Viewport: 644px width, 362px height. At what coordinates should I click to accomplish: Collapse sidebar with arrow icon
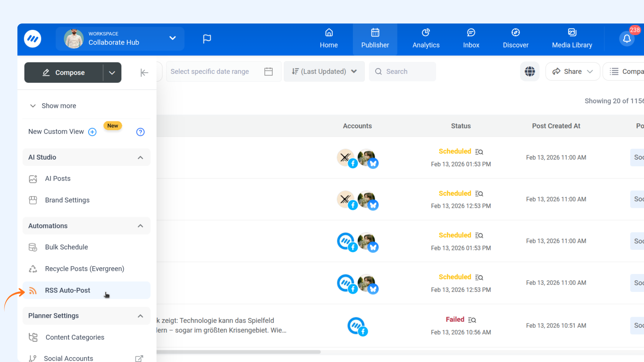[144, 73]
